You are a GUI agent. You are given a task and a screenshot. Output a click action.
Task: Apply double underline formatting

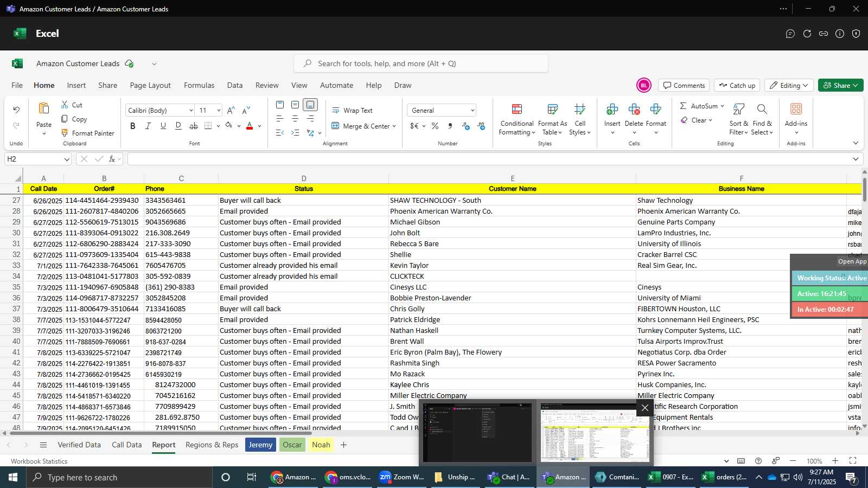(178, 126)
